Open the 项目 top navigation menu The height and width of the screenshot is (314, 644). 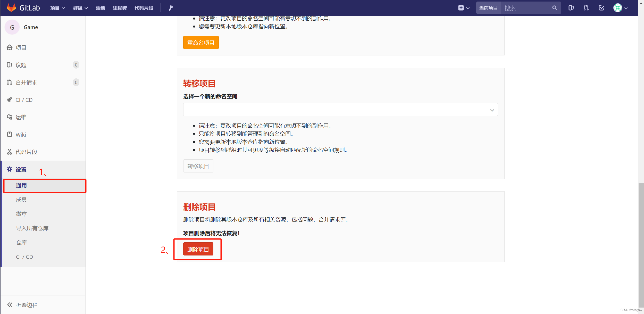[x=57, y=8]
